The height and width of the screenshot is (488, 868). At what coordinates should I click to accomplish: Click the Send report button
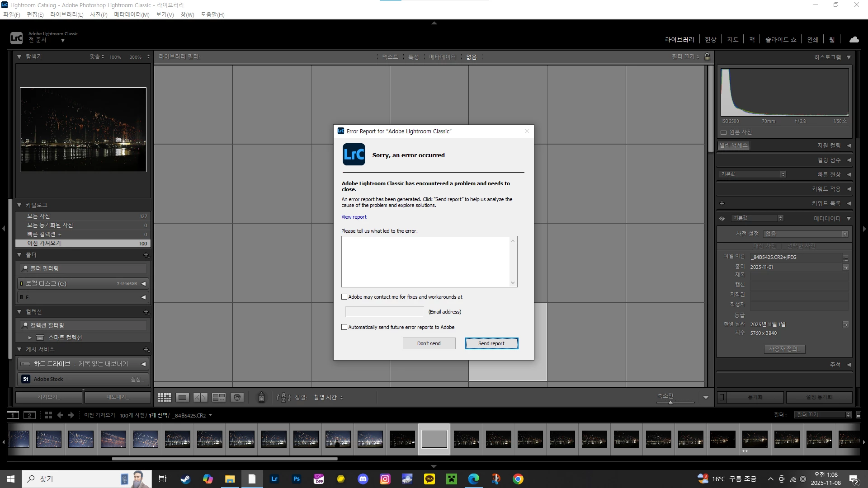point(491,343)
